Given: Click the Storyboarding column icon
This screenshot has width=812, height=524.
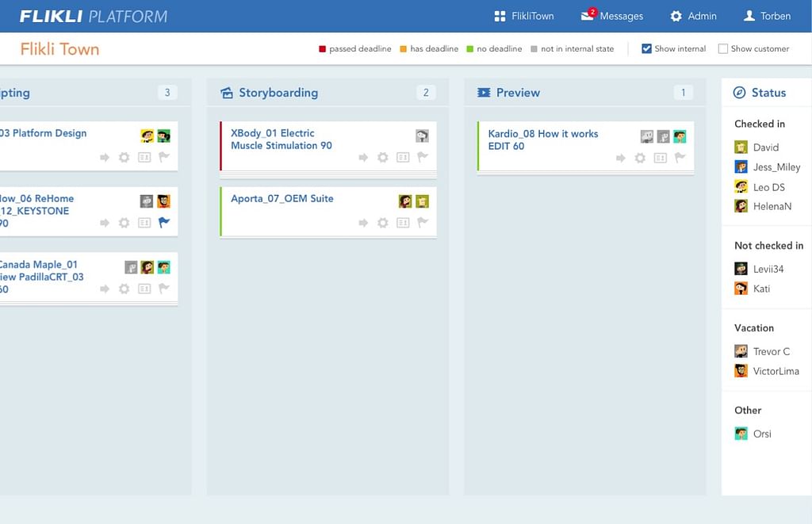Looking at the screenshot, I should pos(227,93).
